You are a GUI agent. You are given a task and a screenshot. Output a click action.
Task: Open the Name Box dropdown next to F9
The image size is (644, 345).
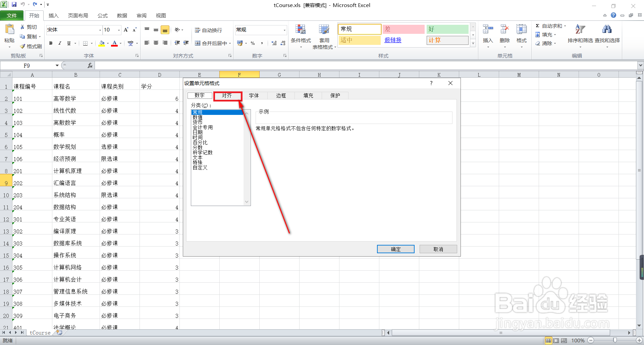(x=57, y=66)
